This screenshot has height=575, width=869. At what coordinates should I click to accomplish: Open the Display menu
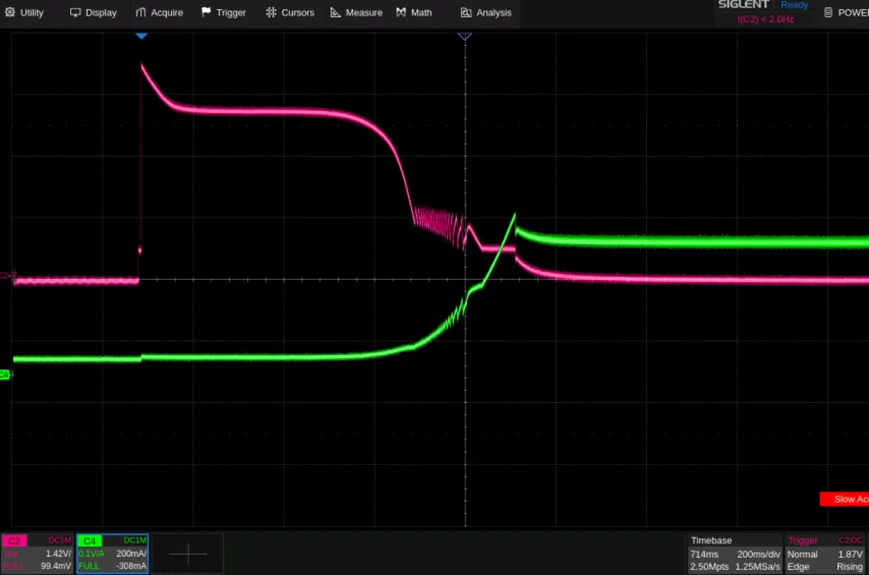[93, 12]
